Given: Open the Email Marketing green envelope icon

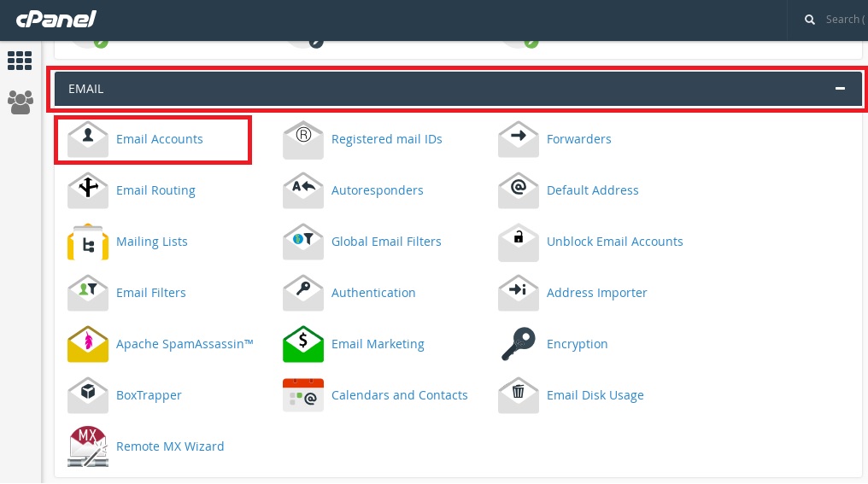Looking at the screenshot, I should pos(302,344).
